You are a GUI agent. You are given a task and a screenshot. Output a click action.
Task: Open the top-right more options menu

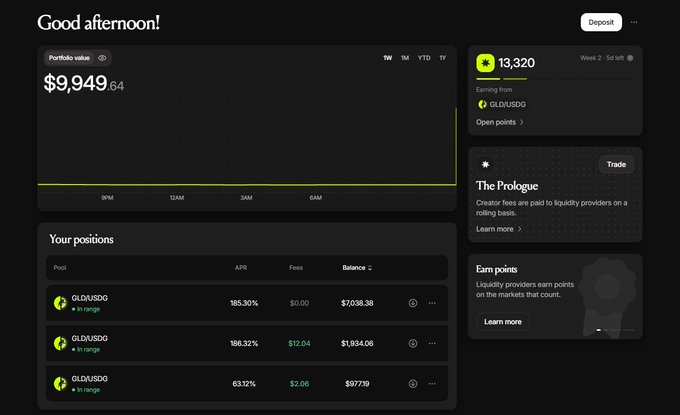pos(634,22)
